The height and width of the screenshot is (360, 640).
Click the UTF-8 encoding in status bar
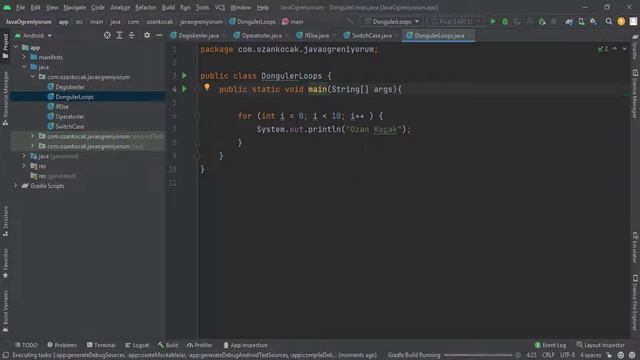567,355
